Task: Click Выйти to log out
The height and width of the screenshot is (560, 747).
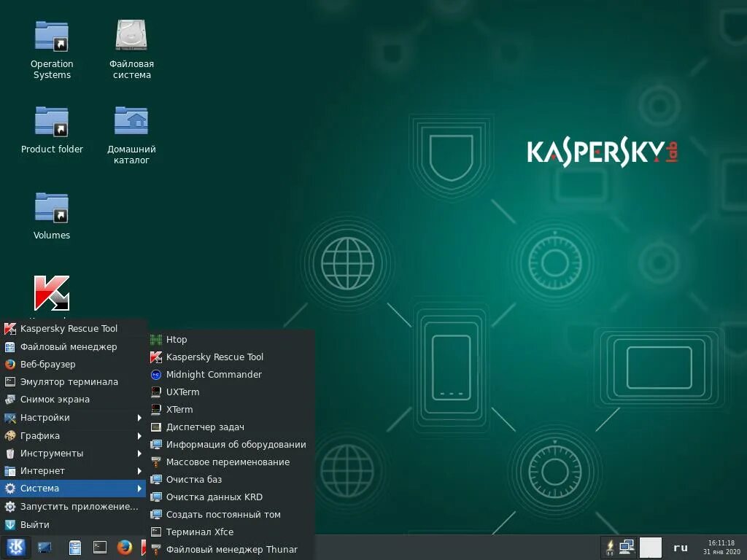Action: tap(74, 525)
